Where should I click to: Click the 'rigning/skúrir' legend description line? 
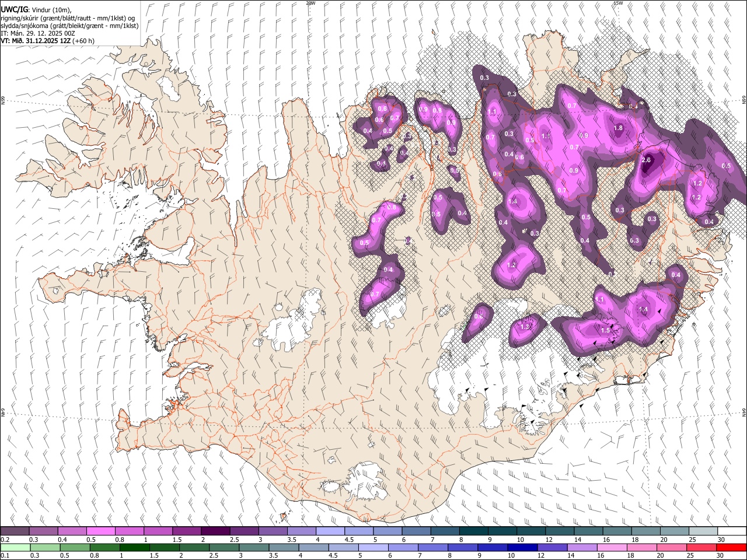click(68, 18)
